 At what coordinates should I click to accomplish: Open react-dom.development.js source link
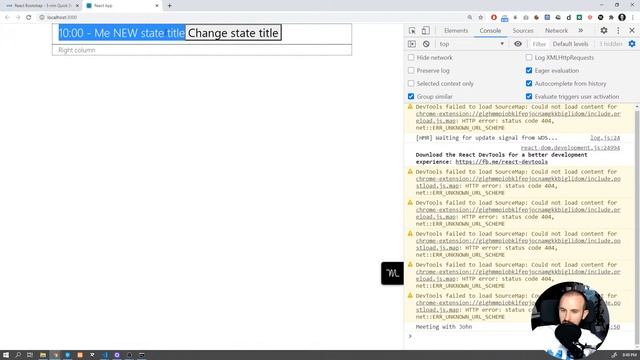click(x=570, y=148)
